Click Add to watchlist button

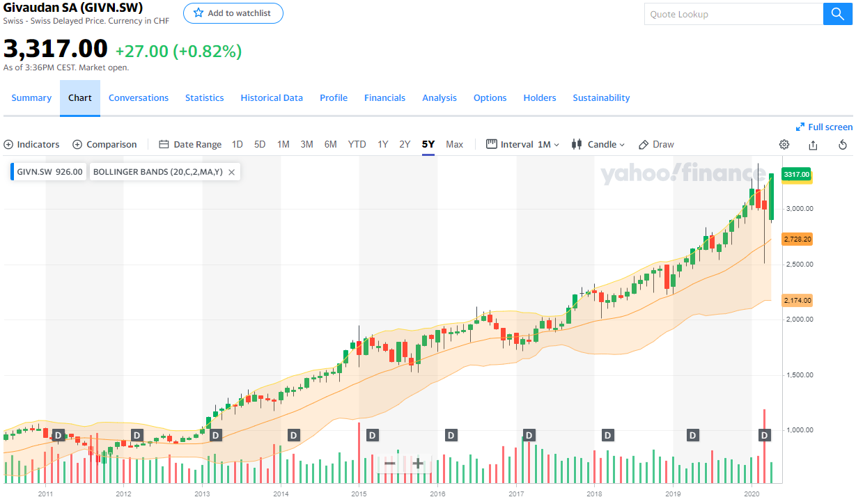click(233, 13)
